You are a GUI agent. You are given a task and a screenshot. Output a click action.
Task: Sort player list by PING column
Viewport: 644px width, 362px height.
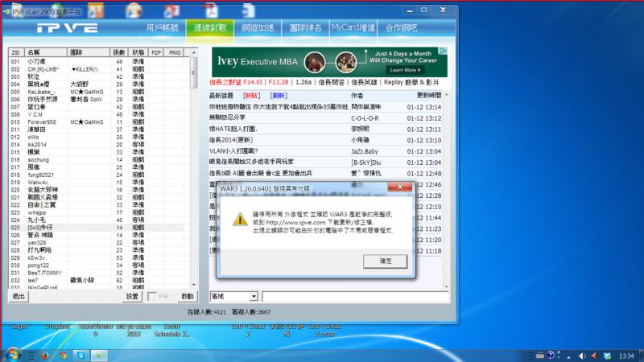tap(175, 52)
